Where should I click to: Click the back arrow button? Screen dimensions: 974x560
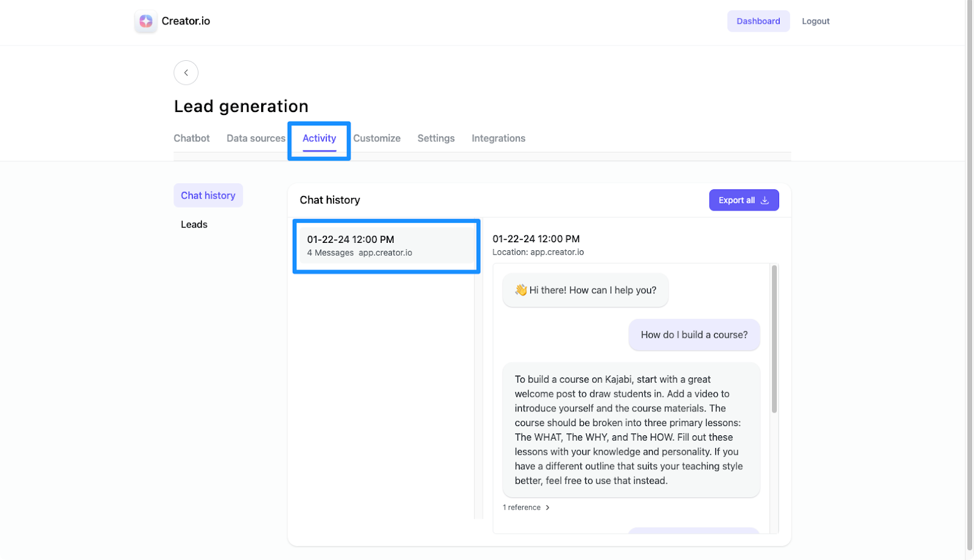(186, 72)
